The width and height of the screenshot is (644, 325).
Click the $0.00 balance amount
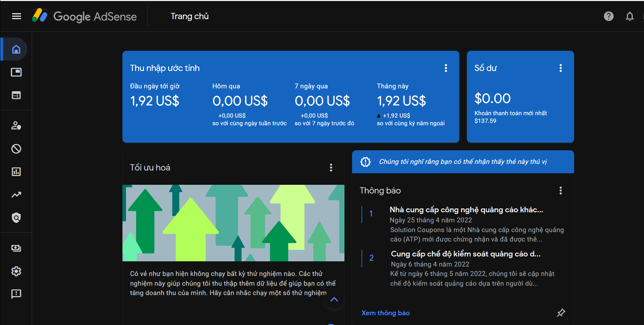pos(493,98)
